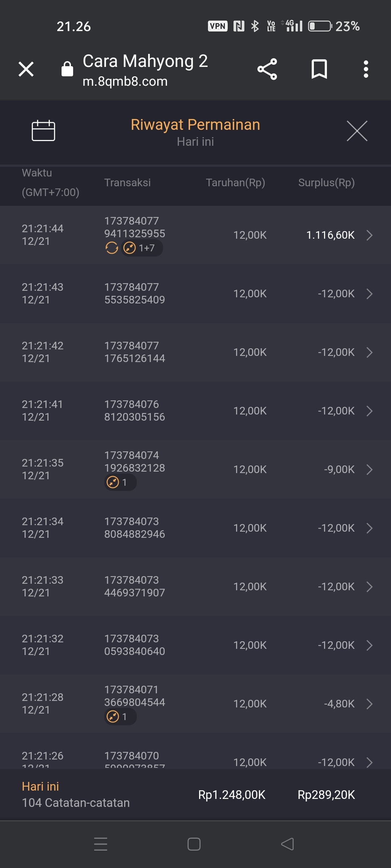Image resolution: width=391 pixels, height=868 pixels.
Task: Open the three-dot browser menu
Action: click(x=366, y=69)
